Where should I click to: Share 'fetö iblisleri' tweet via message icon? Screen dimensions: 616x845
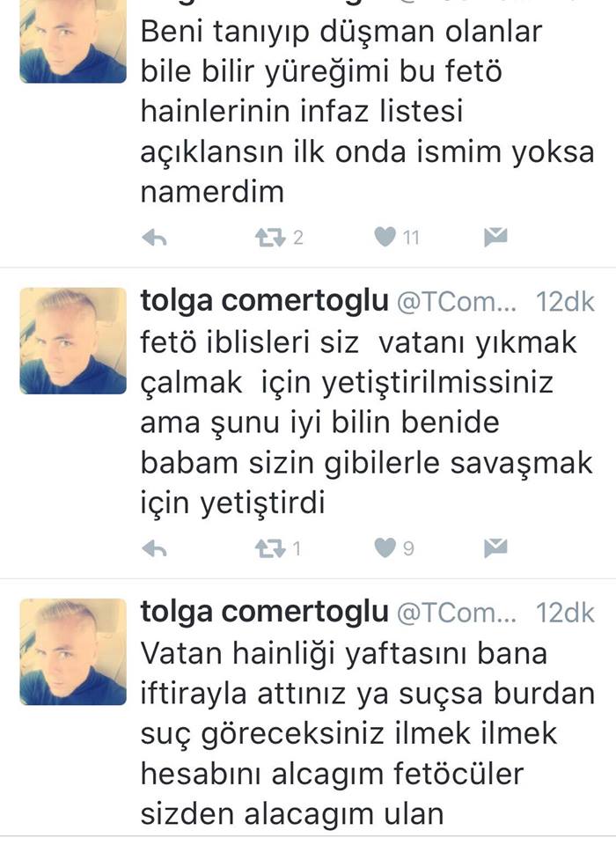click(x=495, y=548)
